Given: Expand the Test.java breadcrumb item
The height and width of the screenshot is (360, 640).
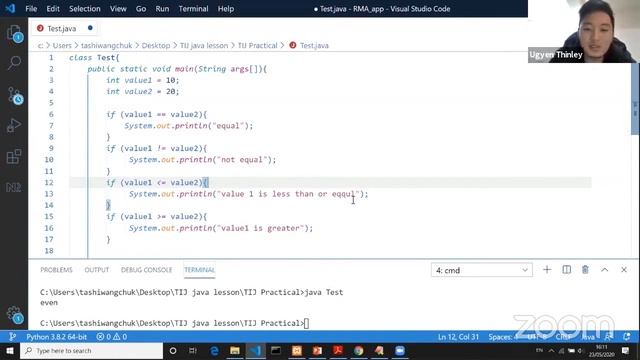Looking at the screenshot, I should coord(309,45).
